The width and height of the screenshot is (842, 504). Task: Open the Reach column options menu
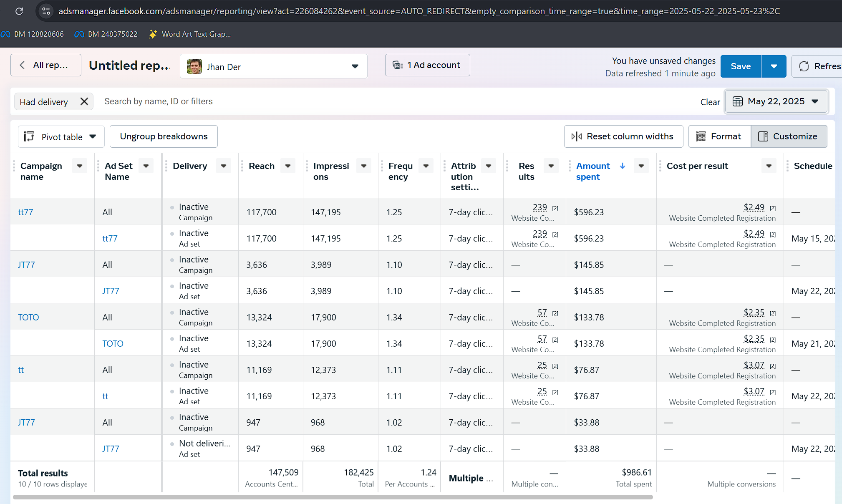pyautogui.click(x=288, y=166)
